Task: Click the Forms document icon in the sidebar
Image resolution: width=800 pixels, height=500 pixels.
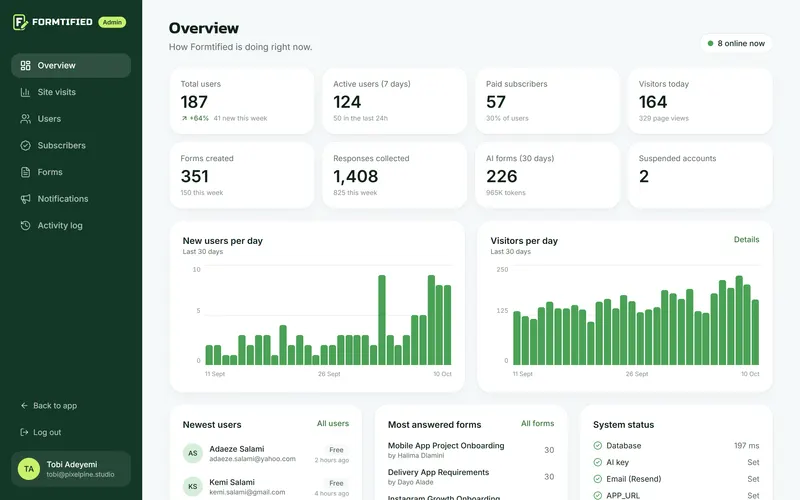Action: click(26, 172)
